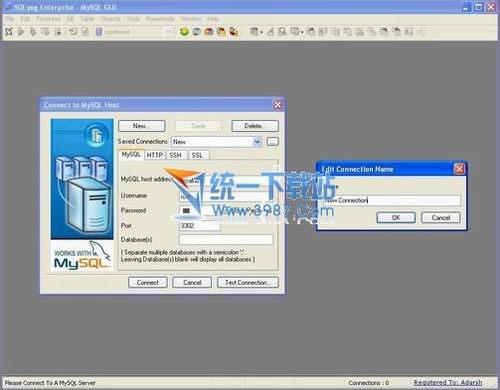
Task: Click Cancel in Edit Connection Name dialog
Action: 441,218
